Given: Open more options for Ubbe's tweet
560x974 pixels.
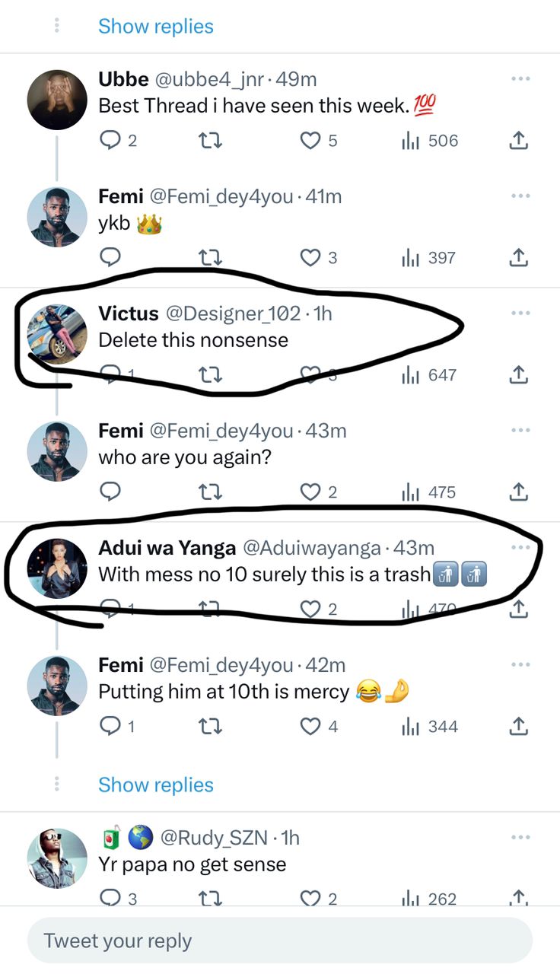Looking at the screenshot, I should click(x=520, y=78).
